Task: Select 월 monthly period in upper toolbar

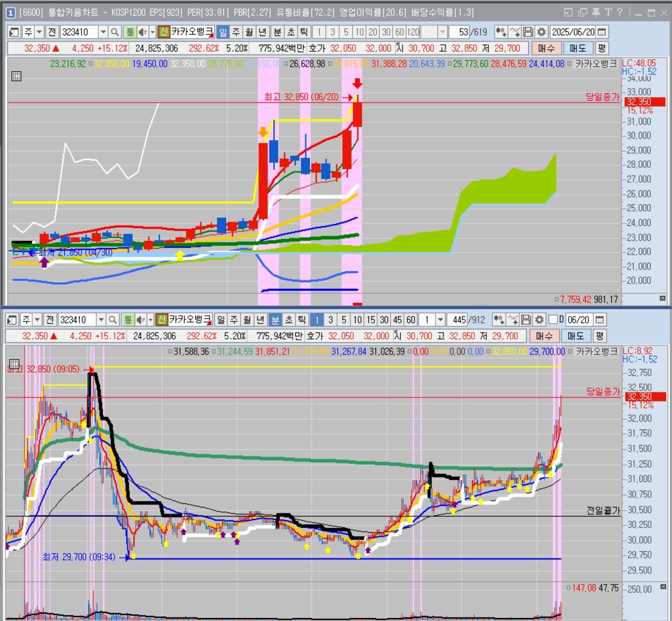Action: pos(249,32)
